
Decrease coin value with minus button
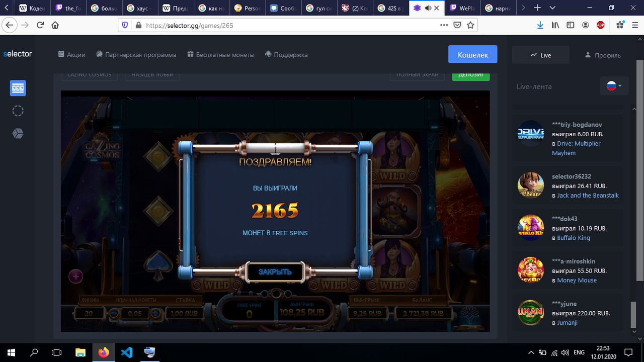(x=115, y=313)
